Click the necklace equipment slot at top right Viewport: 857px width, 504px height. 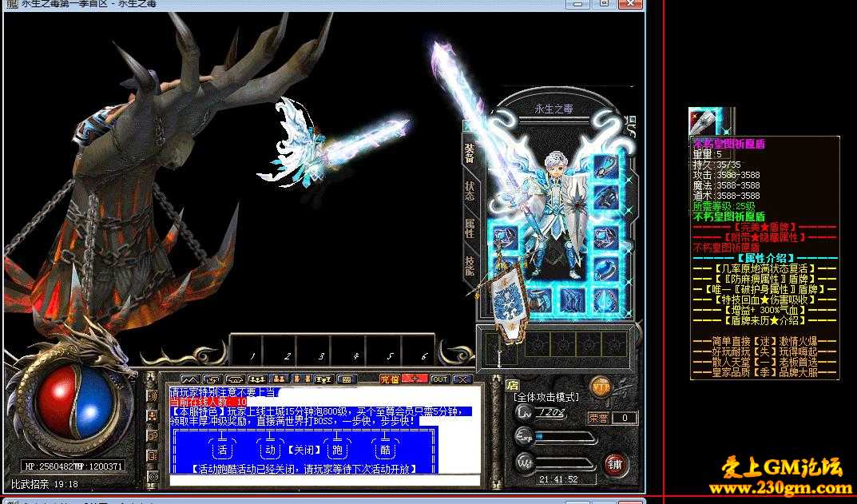[x=605, y=167]
